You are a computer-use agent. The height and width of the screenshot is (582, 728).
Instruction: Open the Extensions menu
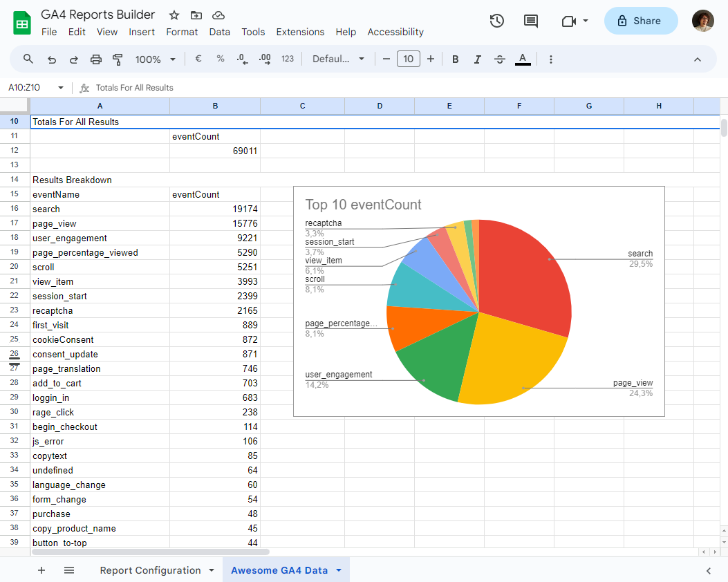300,32
